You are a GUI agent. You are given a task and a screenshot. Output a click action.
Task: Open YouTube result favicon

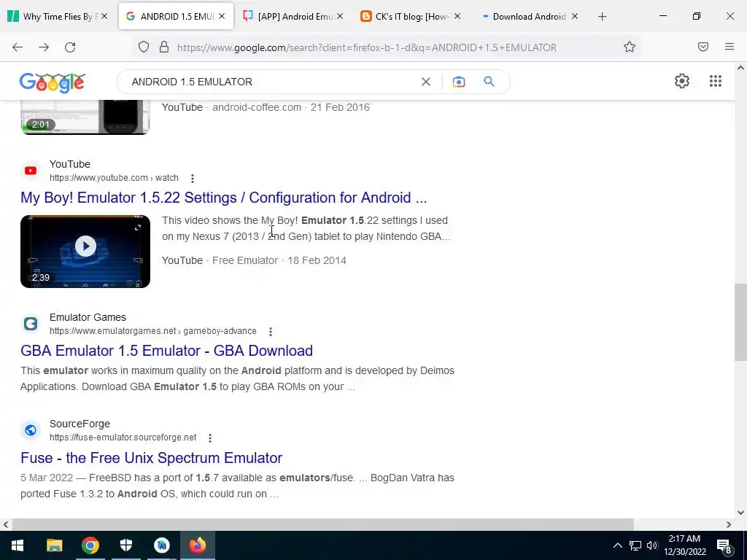point(31,171)
